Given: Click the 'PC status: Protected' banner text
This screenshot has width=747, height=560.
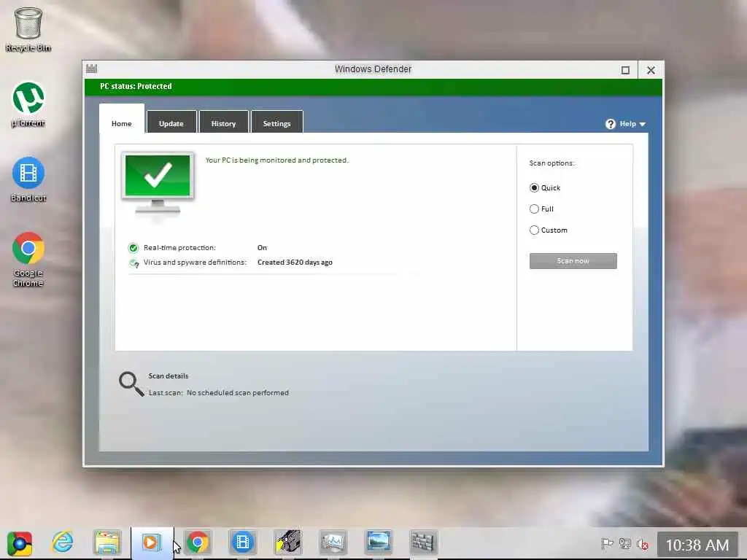Looking at the screenshot, I should pyautogui.click(x=136, y=86).
